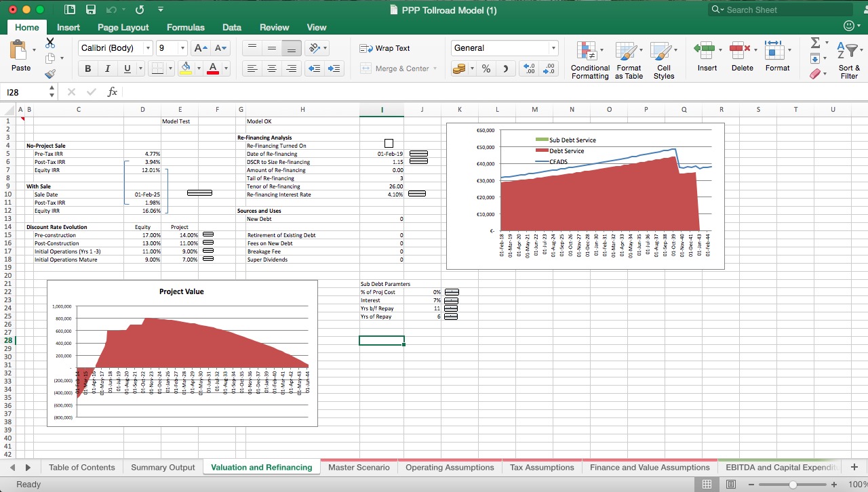The width and height of the screenshot is (868, 492).
Task: Apply percent number format
Action: 486,68
